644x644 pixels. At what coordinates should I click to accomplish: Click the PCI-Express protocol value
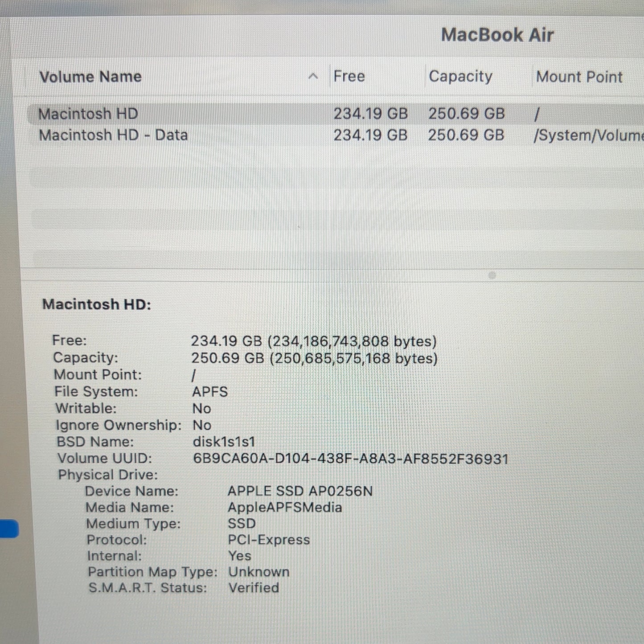pos(269,540)
